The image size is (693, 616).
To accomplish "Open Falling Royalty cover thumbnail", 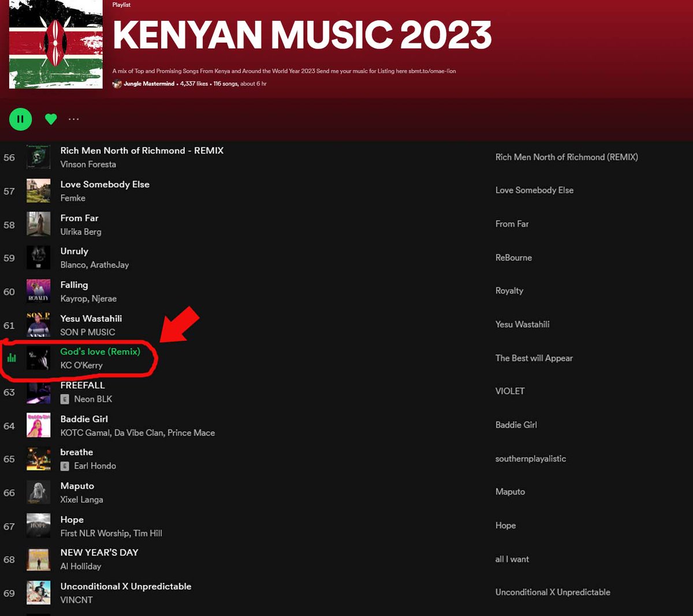I will (x=39, y=291).
